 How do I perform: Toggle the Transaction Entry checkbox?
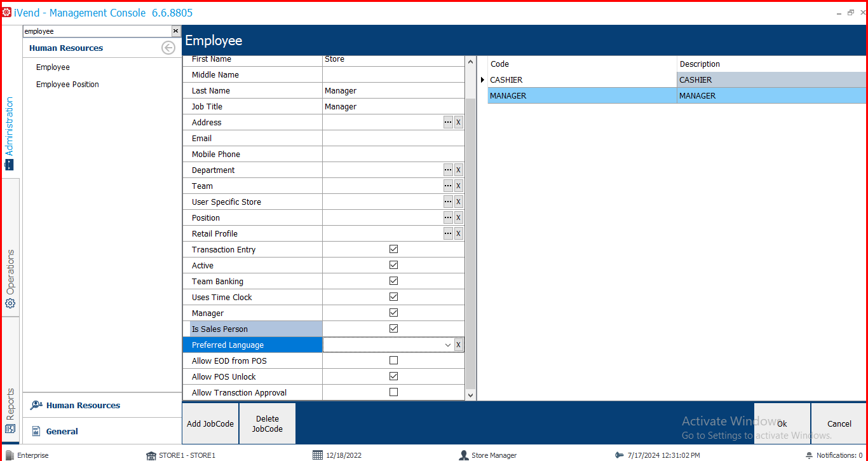(x=393, y=249)
